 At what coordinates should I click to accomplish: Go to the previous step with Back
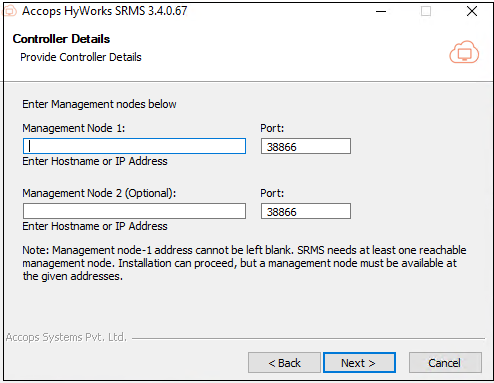tap(284, 363)
